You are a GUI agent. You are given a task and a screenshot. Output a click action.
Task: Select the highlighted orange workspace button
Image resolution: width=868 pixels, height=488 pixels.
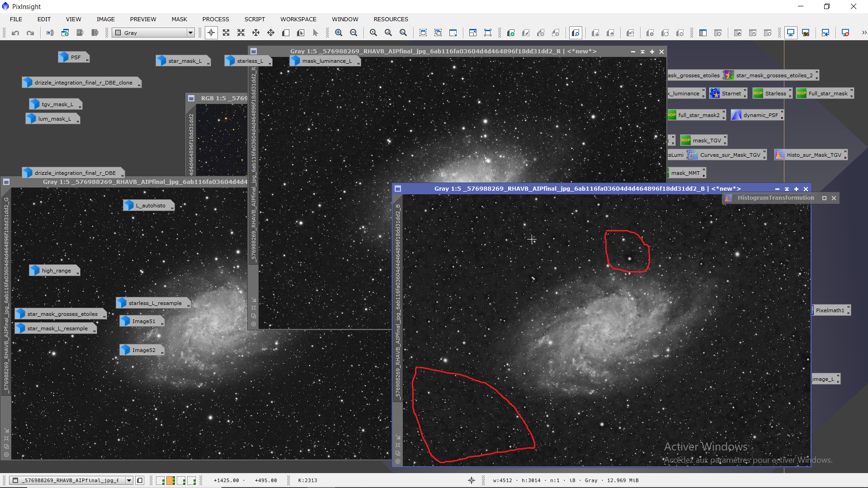pyautogui.click(x=171, y=480)
